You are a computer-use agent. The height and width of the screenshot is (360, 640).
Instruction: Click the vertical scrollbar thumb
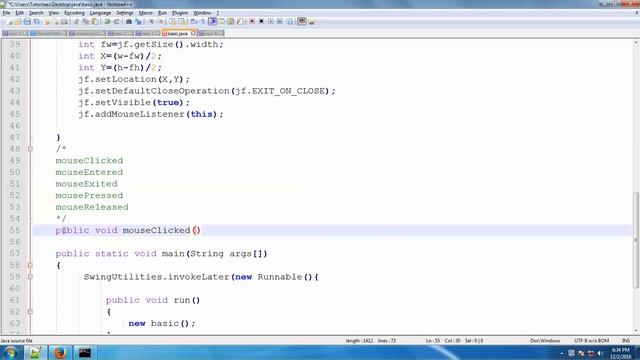click(x=636, y=240)
